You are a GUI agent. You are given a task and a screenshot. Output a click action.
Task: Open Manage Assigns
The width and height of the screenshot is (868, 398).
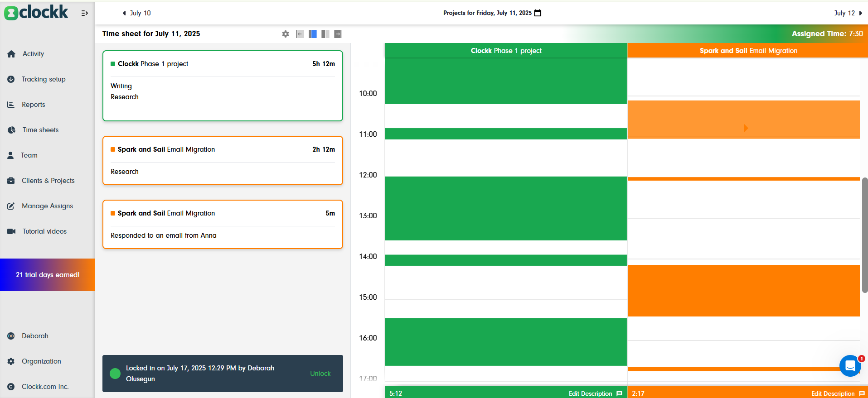[x=47, y=206]
